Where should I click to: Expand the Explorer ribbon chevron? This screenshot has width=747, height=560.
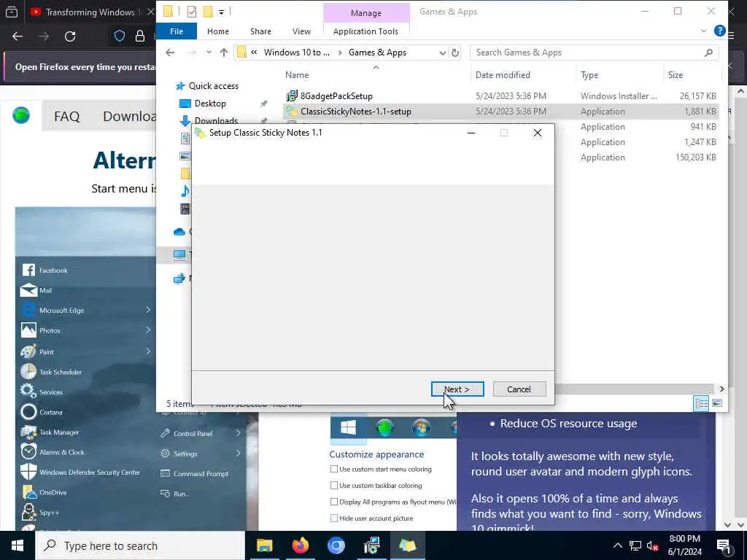pos(704,31)
